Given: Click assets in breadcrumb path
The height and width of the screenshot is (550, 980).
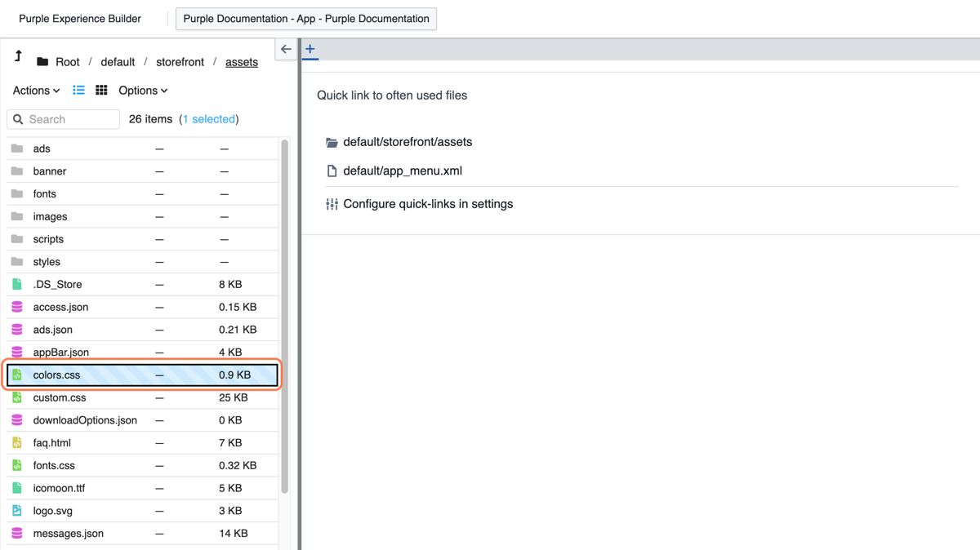Looking at the screenshot, I should pyautogui.click(x=242, y=62).
